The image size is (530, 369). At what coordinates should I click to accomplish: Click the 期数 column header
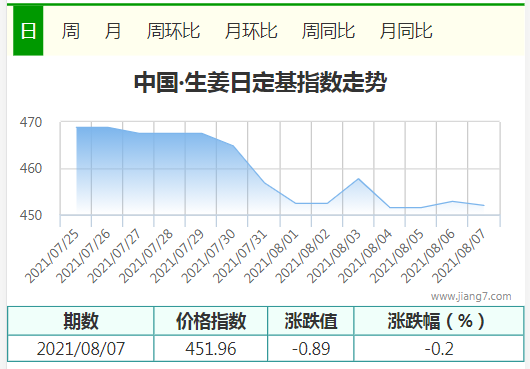tap(81, 321)
